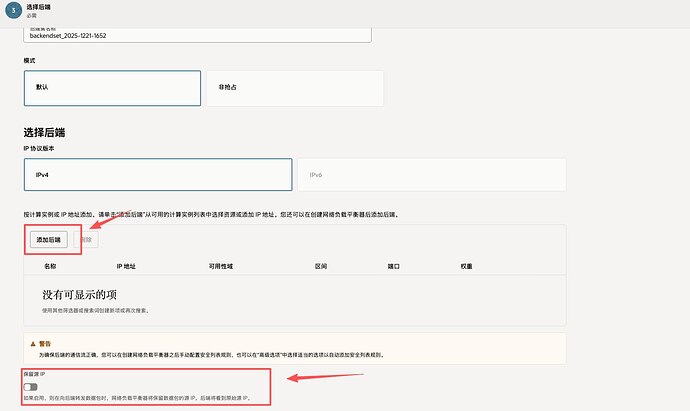Click the step 3 circle icon
The width and height of the screenshot is (690, 411).
pyautogui.click(x=11, y=10)
